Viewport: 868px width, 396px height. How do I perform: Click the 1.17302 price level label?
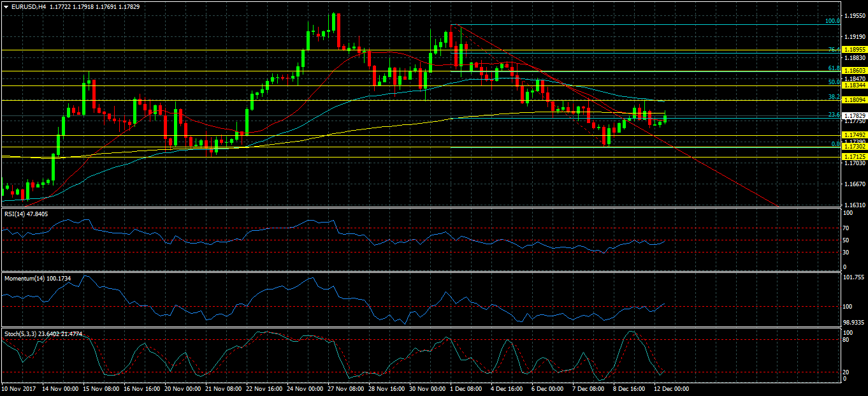(853, 147)
